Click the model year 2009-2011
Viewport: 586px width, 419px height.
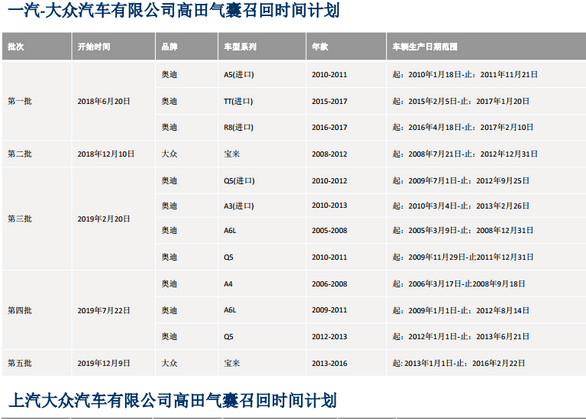329,310
